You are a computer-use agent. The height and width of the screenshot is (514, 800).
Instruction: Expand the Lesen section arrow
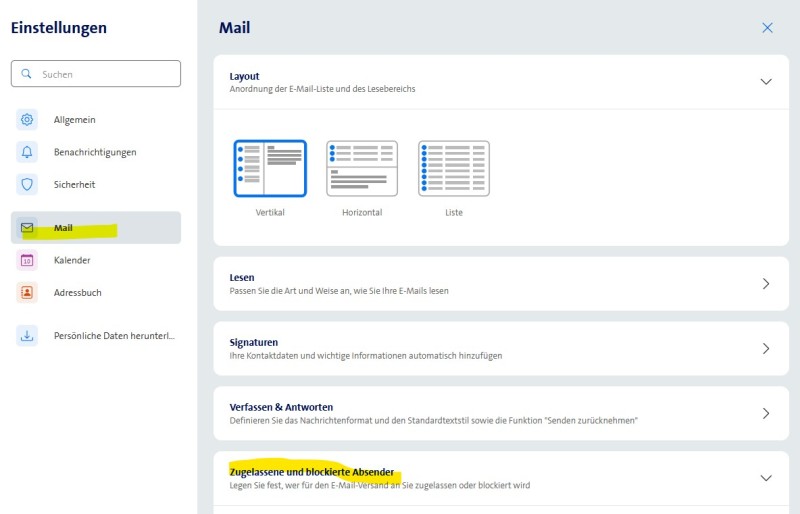766,284
